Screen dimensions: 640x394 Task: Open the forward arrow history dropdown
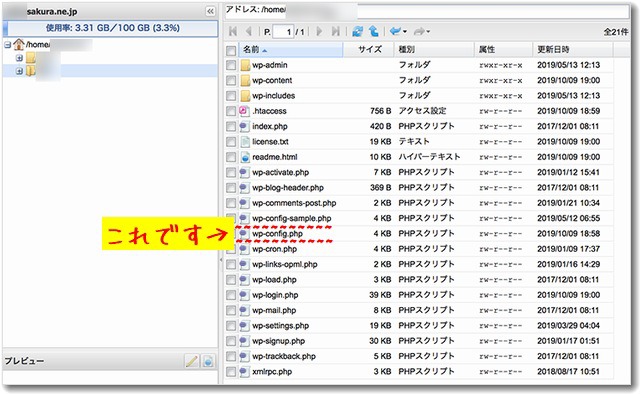coord(428,32)
